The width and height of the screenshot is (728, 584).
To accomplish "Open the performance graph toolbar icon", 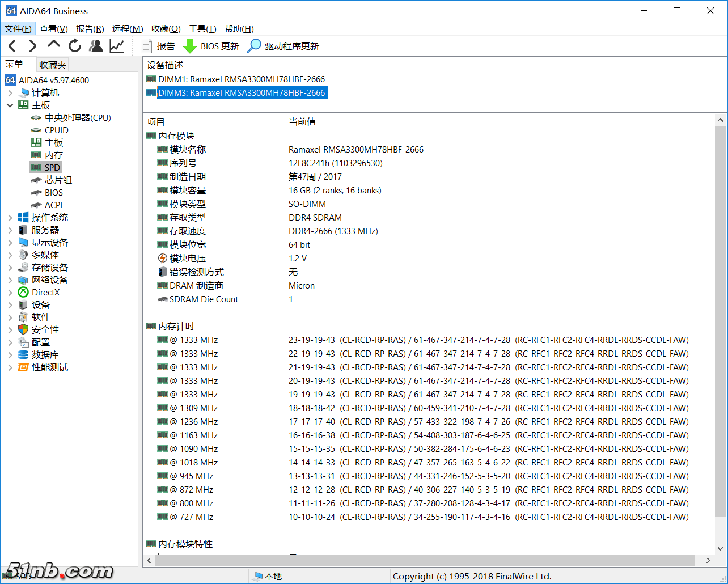I will point(117,46).
